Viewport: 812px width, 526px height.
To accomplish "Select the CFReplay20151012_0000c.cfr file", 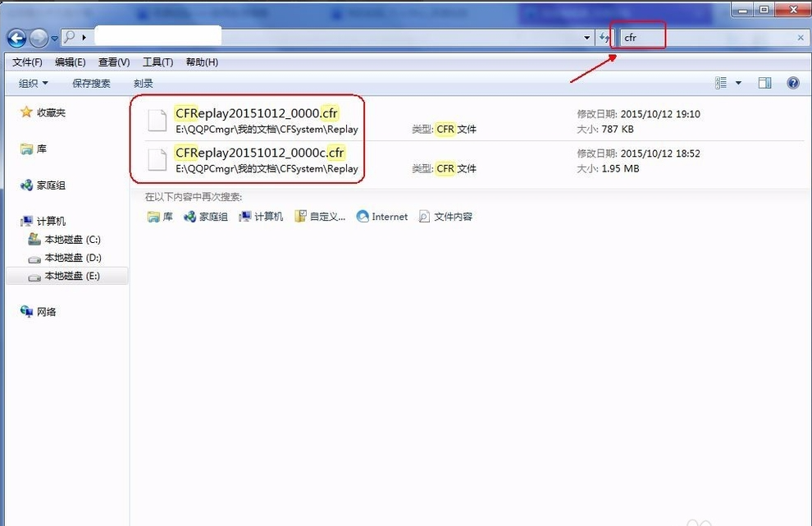I will point(259,153).
